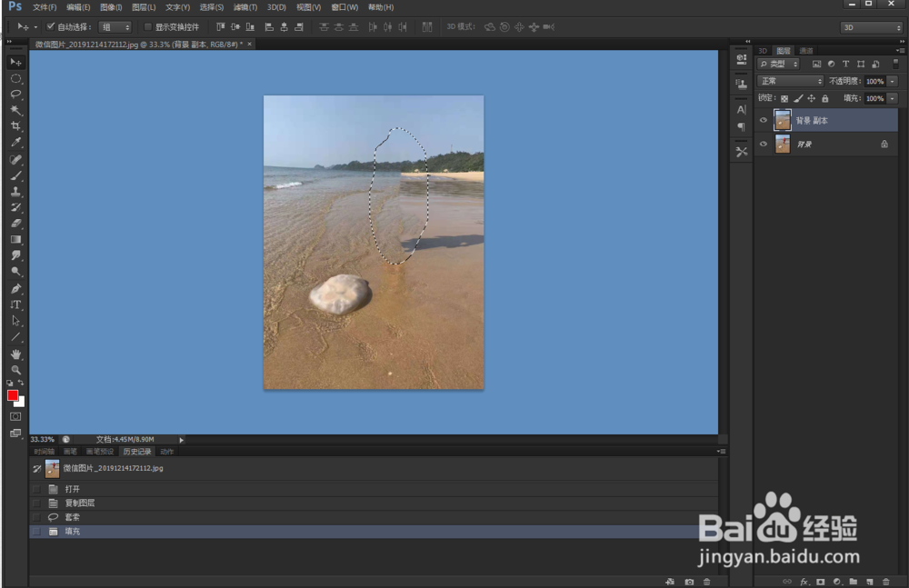Select the Dodge tool
The image size is (909, 588).
(x=15, y=272)
